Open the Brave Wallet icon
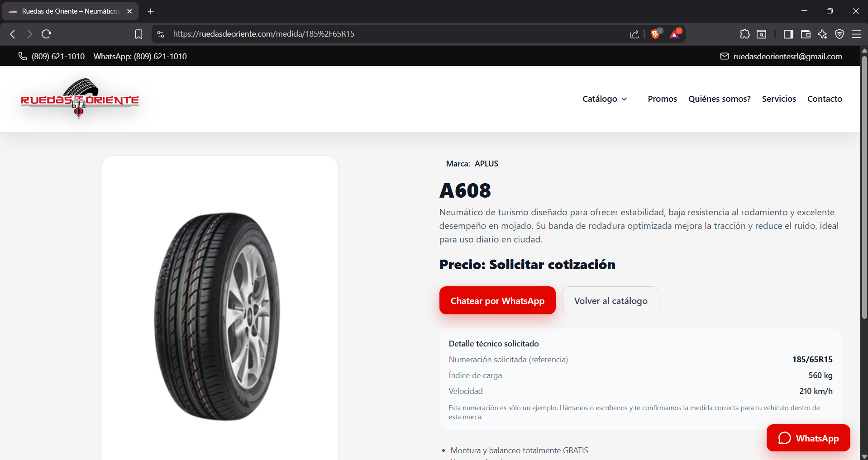The height and width of the screenshot is (460, 868). tap(806, 34)
